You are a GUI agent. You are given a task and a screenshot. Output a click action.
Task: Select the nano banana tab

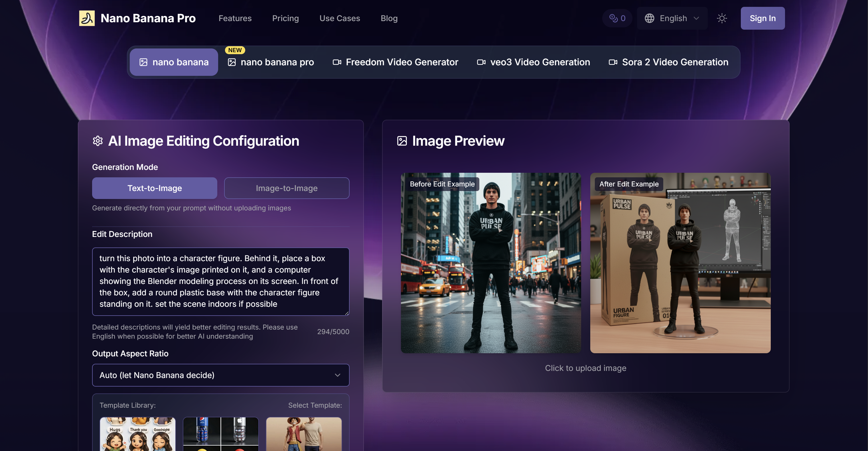coord(174,62)
